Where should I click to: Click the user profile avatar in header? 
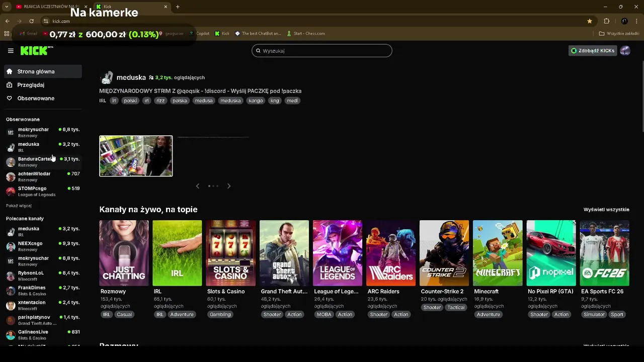click(625, 50)
